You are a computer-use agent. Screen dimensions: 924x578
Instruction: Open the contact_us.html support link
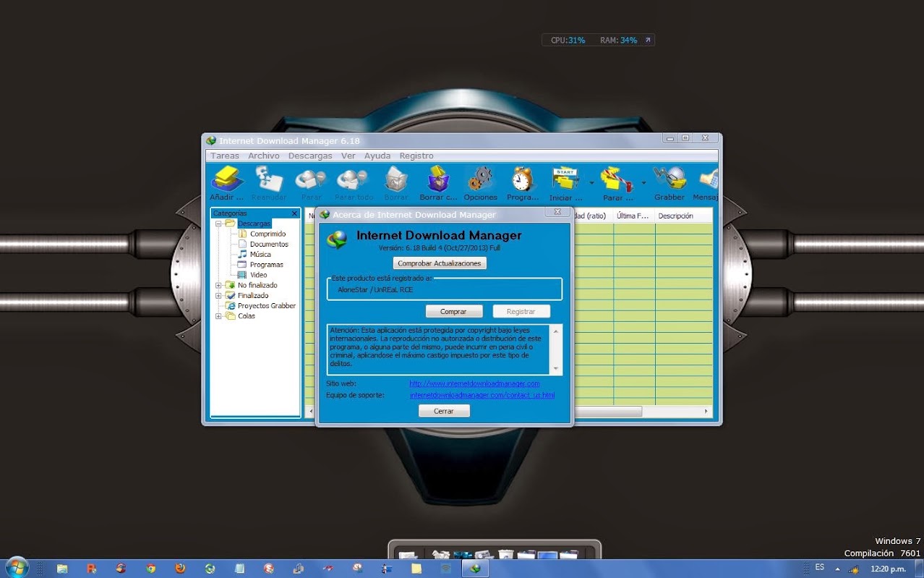[x=482, y=395]
